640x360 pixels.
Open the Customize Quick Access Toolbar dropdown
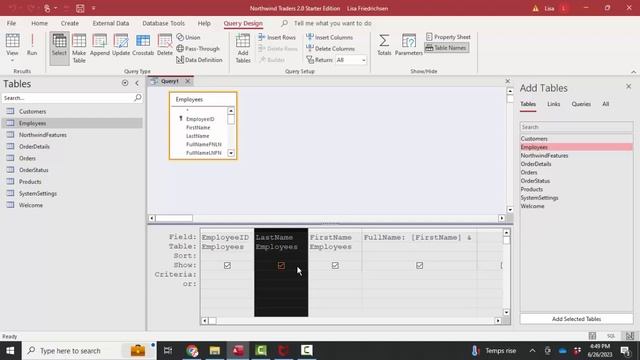tap(93, 8)
